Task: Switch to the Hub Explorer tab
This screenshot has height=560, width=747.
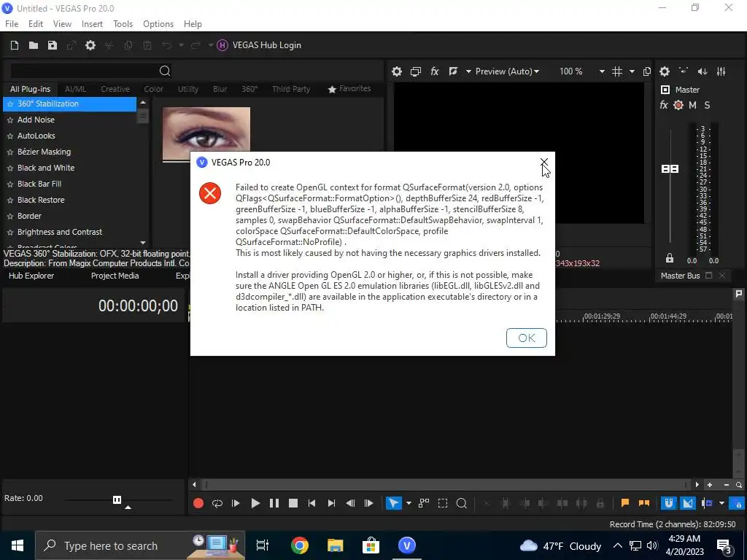Action: 31,276
